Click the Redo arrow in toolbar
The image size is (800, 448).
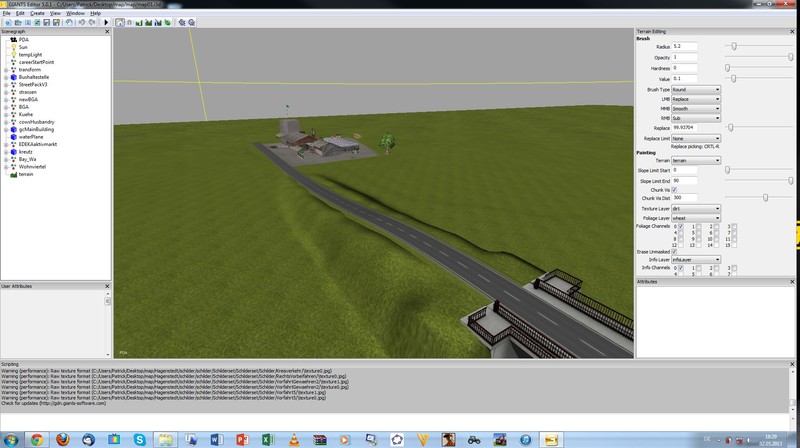[x=92, y=22]
